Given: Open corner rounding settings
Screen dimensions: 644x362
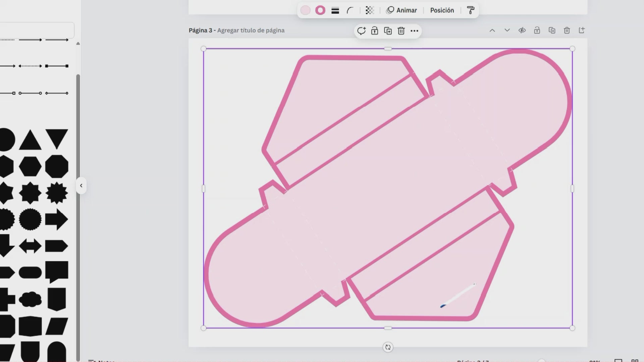Looking at the screenshot, I should [350, 10].
